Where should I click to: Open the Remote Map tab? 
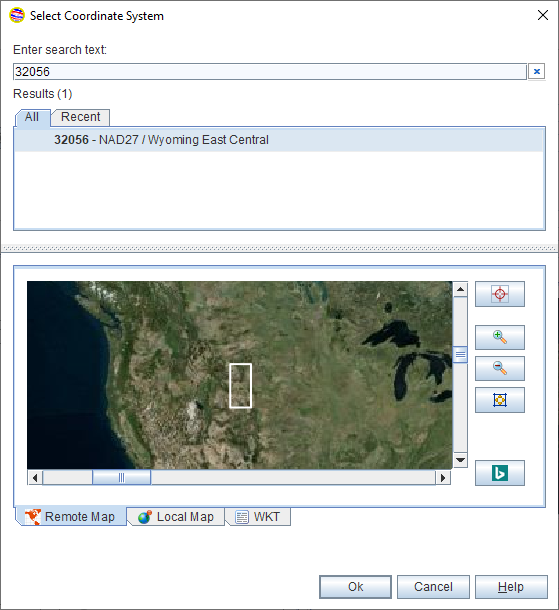[71, 517]
